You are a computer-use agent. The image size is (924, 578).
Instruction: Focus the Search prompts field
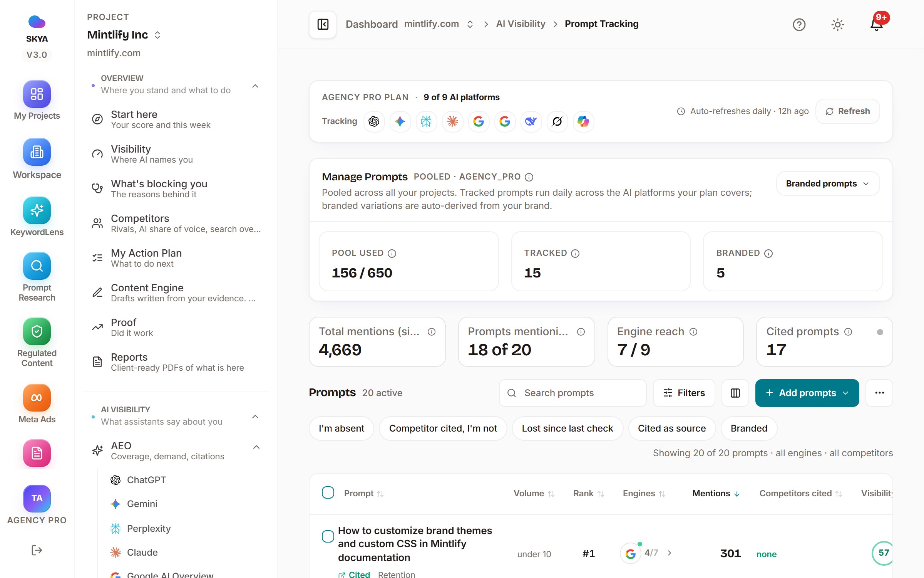(x=572, y=393)
